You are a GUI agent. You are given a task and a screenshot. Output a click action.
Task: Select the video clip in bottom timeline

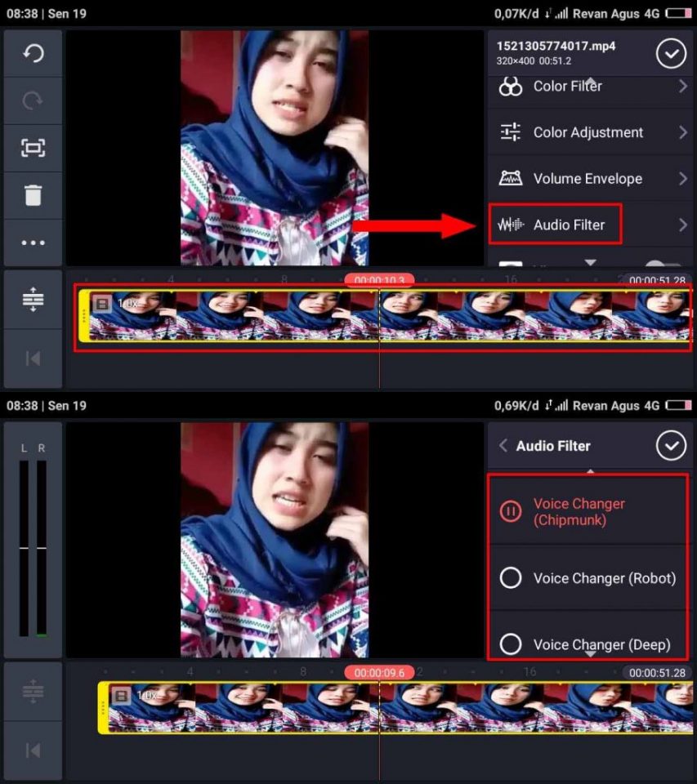point(395,707)
